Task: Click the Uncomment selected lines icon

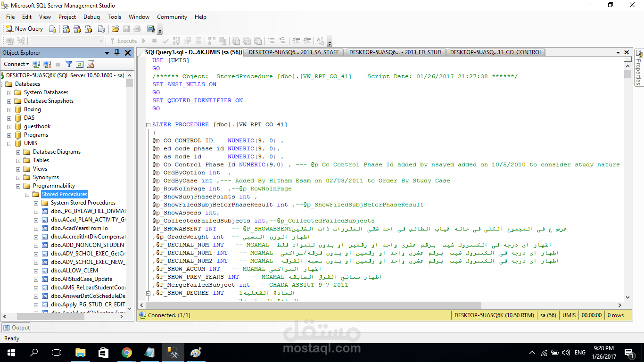Action: pos(282,41)
